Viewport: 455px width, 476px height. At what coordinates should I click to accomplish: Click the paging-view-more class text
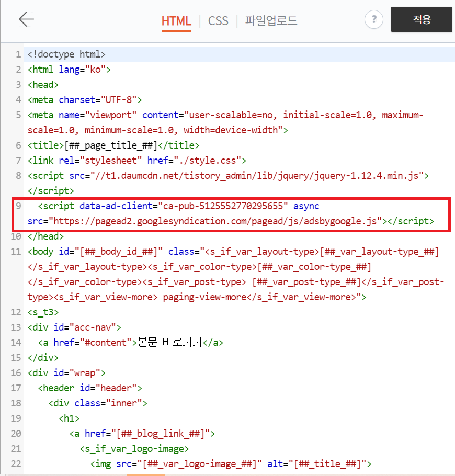pyautogui.click(x=204, y=297)
